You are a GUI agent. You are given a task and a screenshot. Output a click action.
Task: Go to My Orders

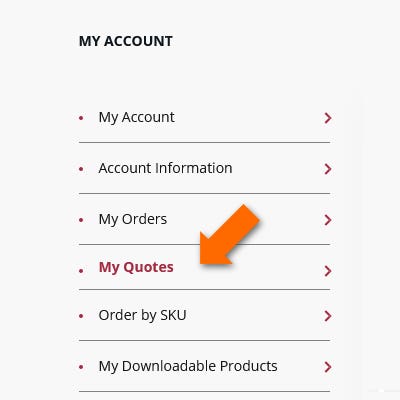point(133,219)
